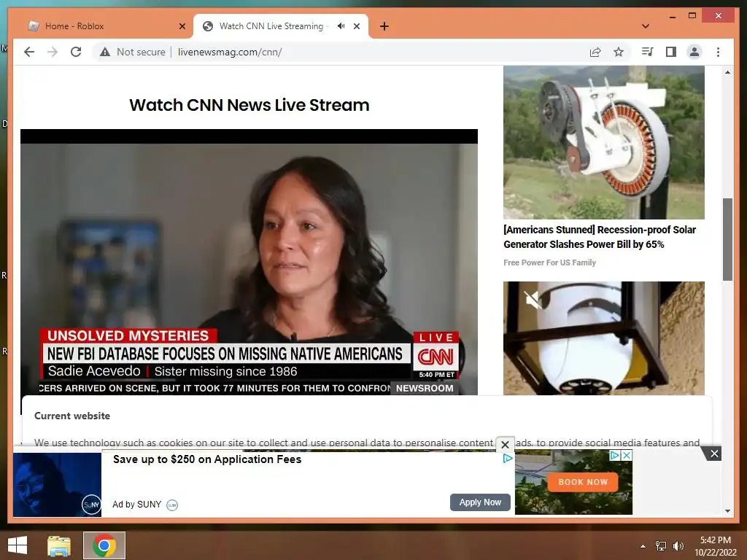Screen dimensions: 747x560
Task: Click the page vertical scrollbar thumb
Action: (x=727, y=239)
